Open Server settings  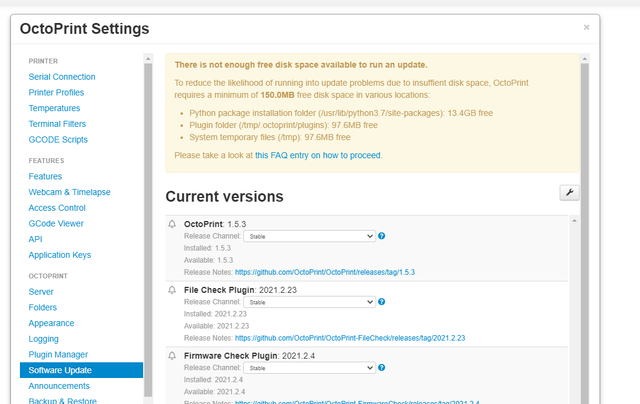(x=41, y=292)
